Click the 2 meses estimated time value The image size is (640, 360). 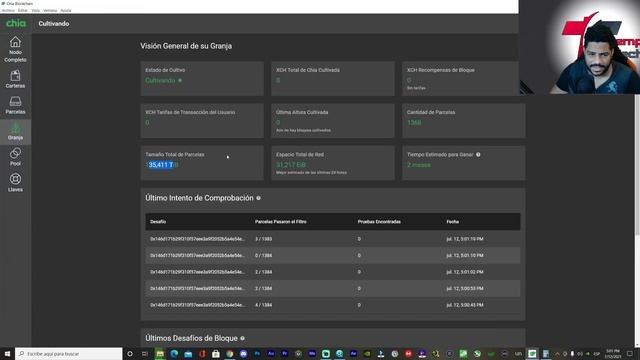point(419,165)
